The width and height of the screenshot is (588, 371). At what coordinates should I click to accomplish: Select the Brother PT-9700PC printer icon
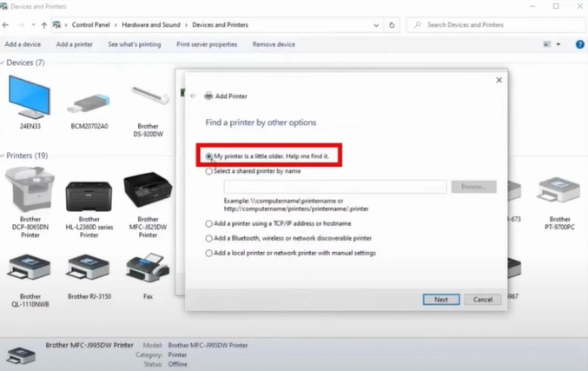tap(559, 191)
